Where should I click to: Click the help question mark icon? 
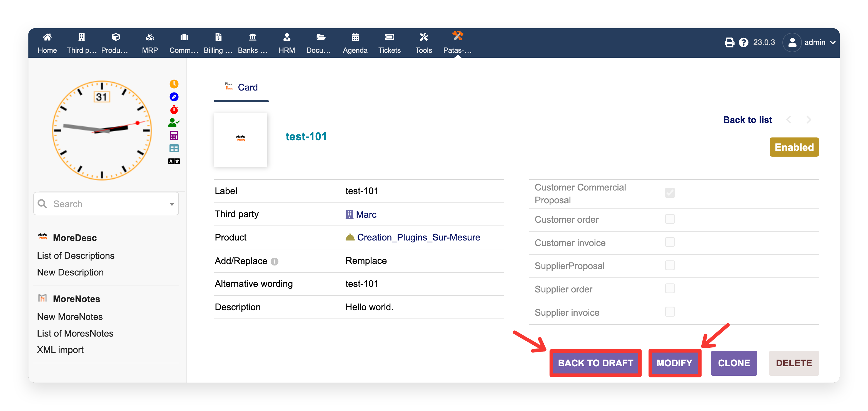pos(743,42)
